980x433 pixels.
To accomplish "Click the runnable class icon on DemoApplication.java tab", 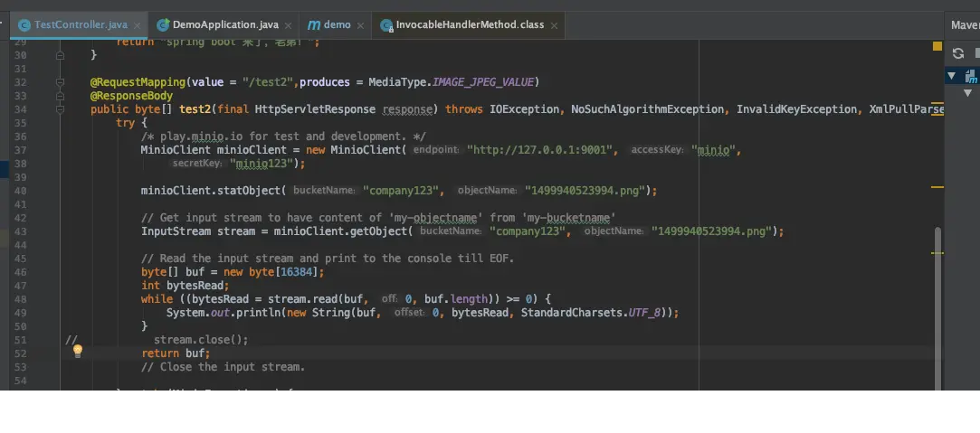I will (x=163, y=25).
